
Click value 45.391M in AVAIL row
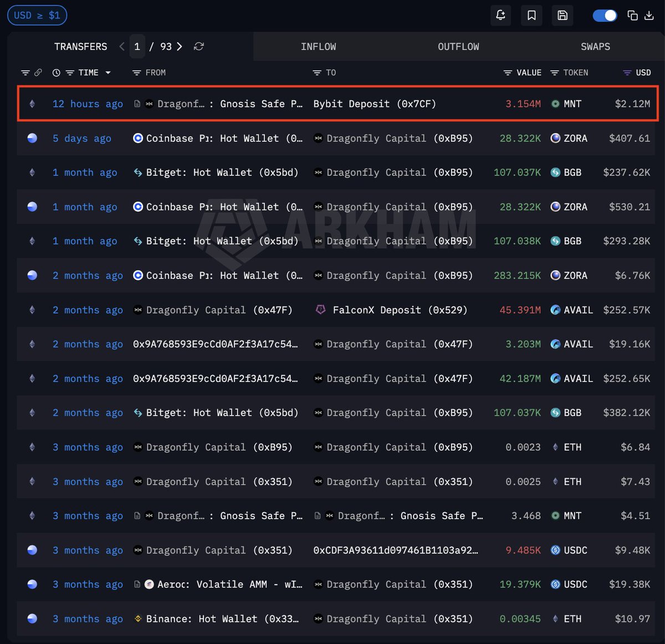[x=520, y=310]
